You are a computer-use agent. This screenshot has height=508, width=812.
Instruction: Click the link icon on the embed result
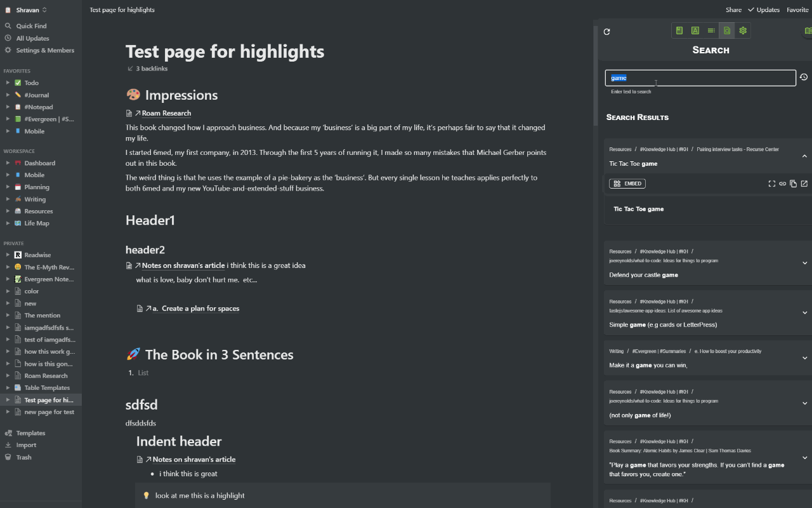(x=782, y=184)
